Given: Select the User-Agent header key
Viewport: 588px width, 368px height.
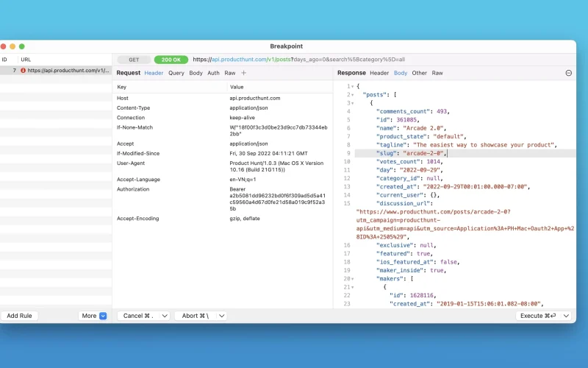Looking at the screenshot, I should [131, 163].
